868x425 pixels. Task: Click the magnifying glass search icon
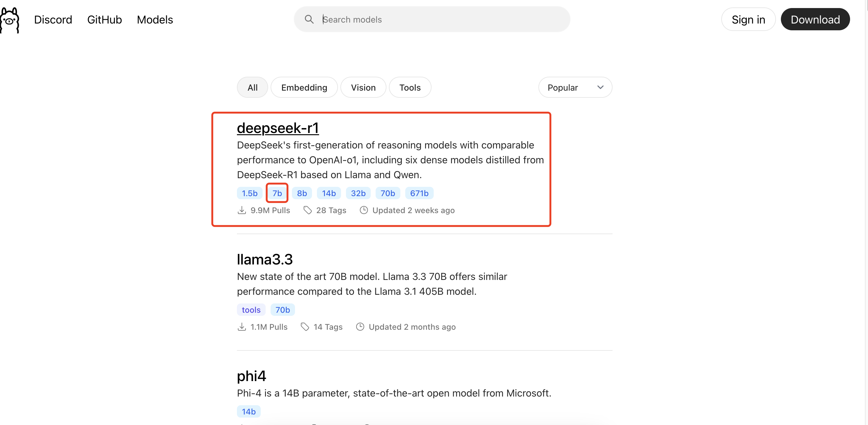[309, 19]
